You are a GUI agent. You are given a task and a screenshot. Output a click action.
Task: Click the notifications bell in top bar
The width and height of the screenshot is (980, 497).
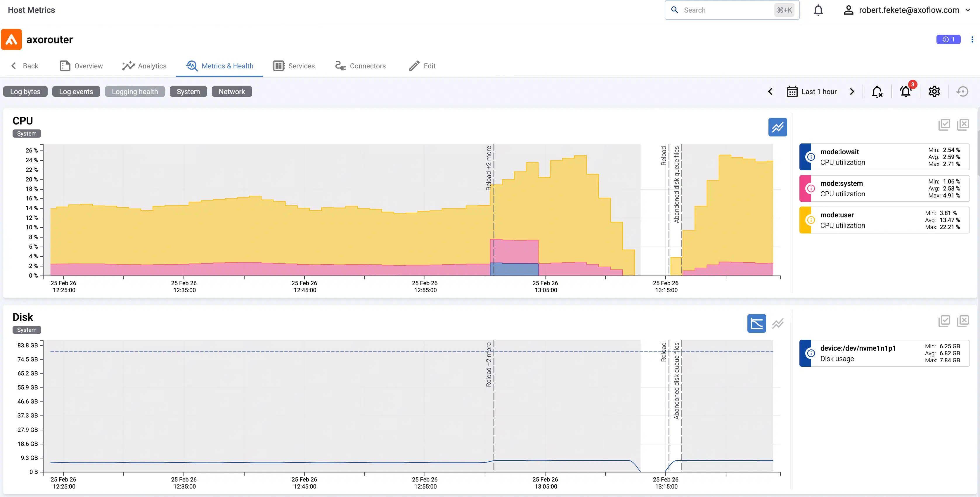pyautogui.click(x=818, y=10)
